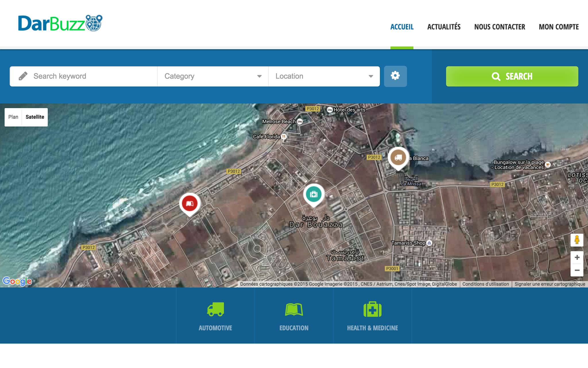
Task: Click Signaler une erreur cartographique link
Action: coord(550,284)
